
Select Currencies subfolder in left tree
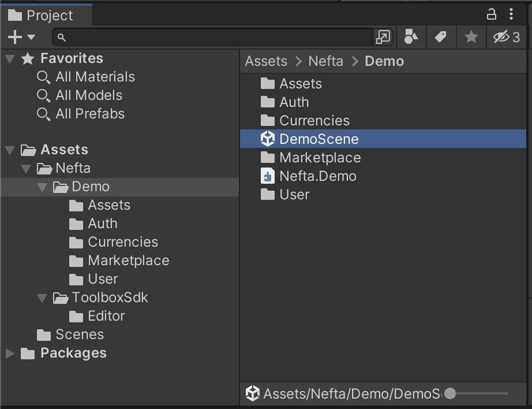(x=120, y=242)
